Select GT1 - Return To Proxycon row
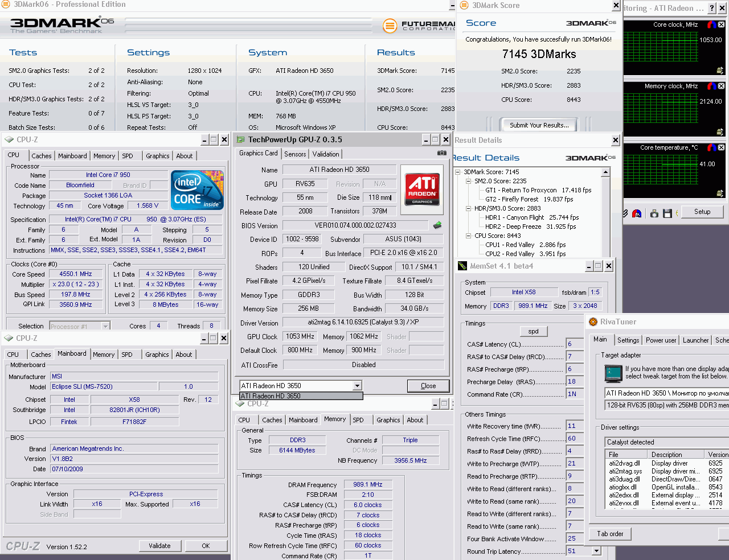This screenshot has width=729, height=560. coord(538,190)
